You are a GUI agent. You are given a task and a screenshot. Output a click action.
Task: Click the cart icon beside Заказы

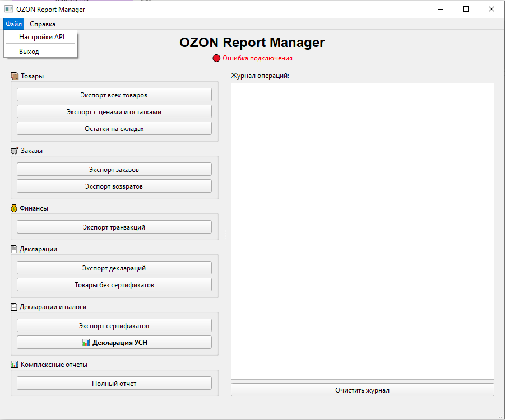(x=15, y=151)
